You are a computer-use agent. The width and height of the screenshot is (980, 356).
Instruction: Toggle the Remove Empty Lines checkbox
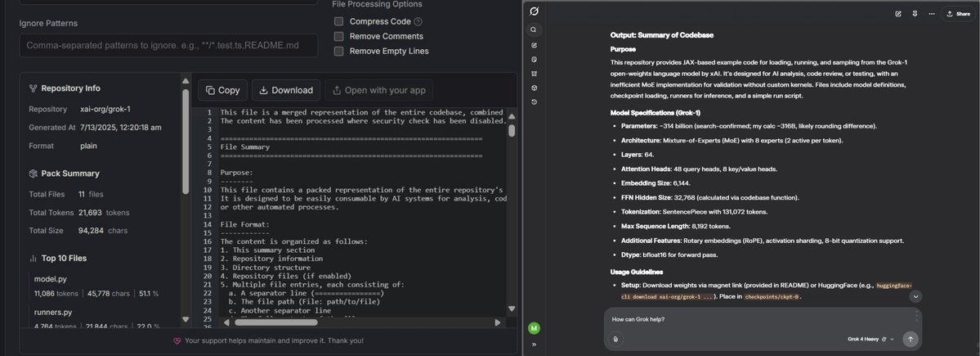(338, 52)
